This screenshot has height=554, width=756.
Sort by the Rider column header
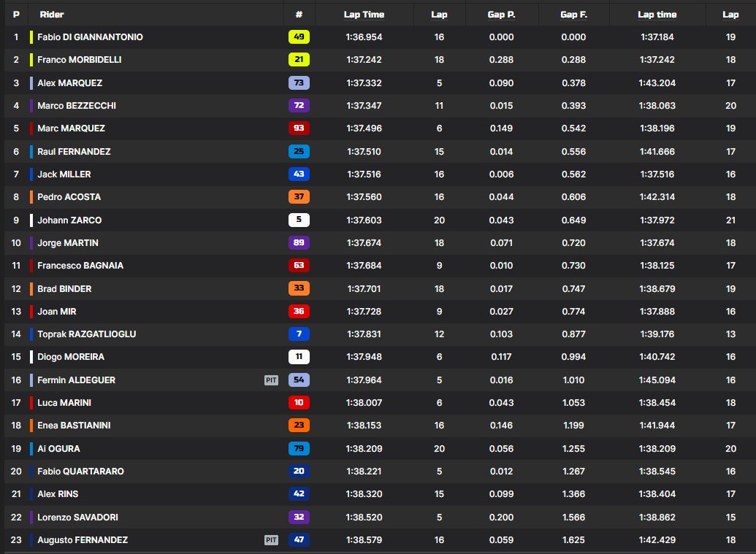pyautogui.click(x=52, y=15)
